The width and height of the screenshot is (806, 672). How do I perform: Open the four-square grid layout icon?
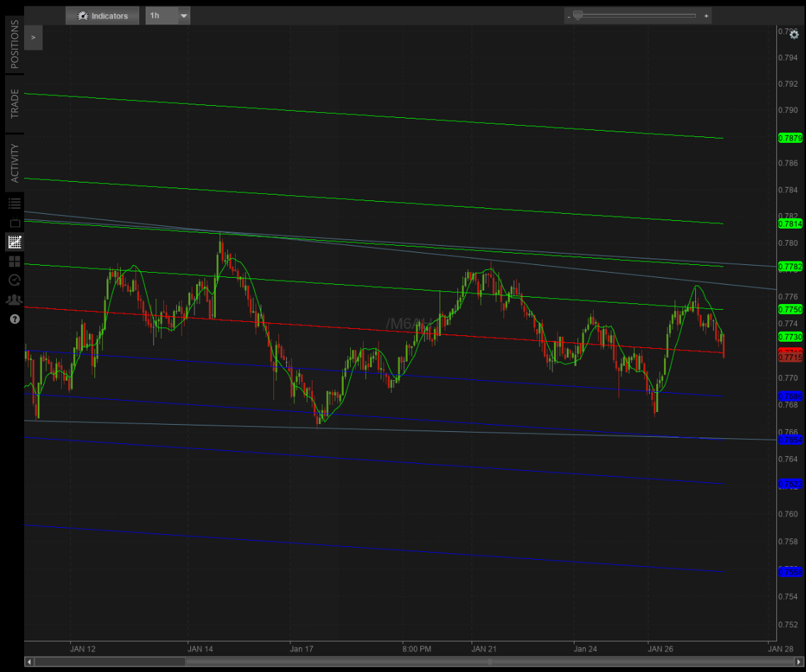14,261
